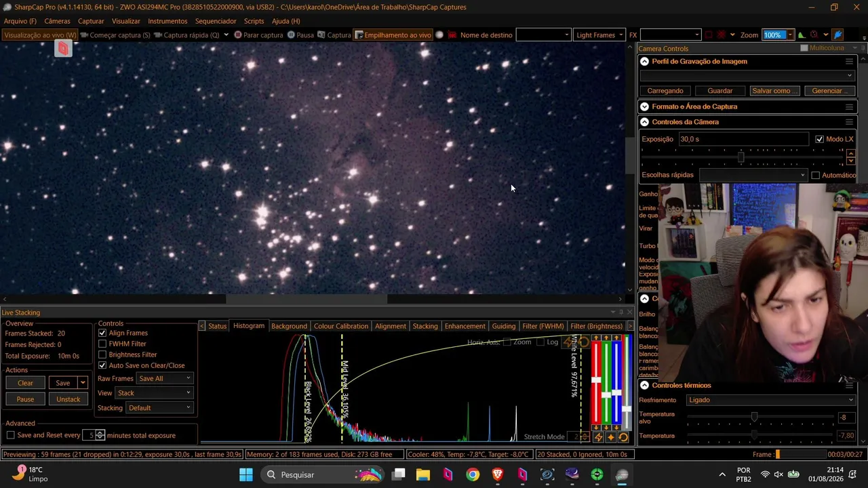Viewport: 868px width, 488px height.
Task: Open the Nome de destino dropdown
Action: point(543,35)
